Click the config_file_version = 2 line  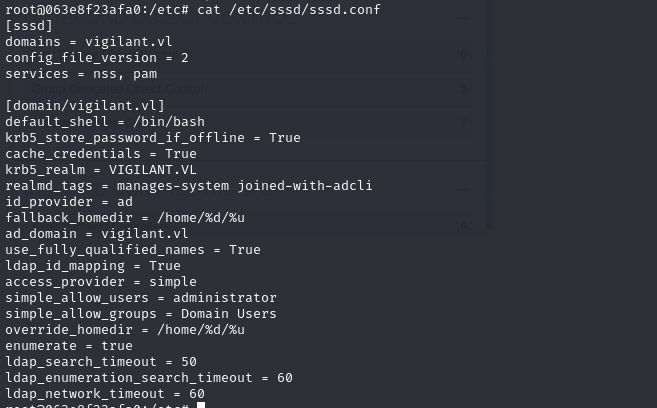pyautogui.click(x=96, y=57)
